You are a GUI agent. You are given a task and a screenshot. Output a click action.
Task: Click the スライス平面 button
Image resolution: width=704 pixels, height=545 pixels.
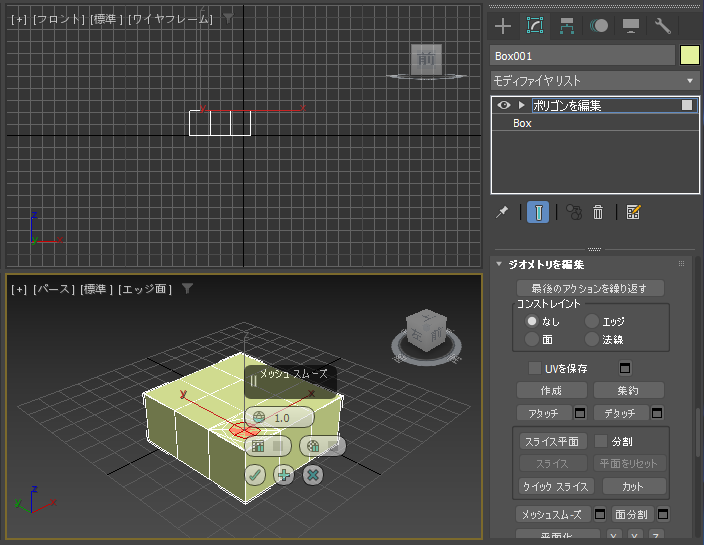553,441
